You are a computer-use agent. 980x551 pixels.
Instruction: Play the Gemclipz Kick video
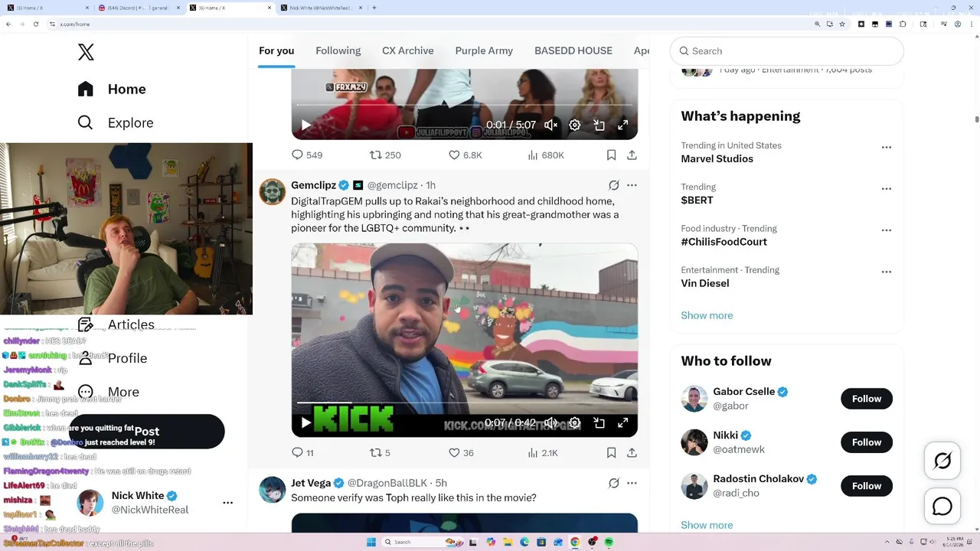coord(305,422)
